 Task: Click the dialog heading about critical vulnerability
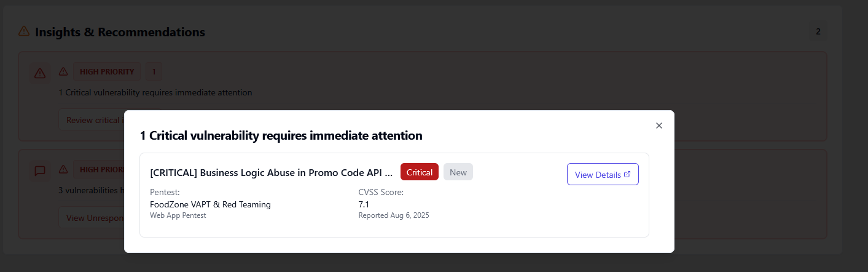click(x=281, y=135)
